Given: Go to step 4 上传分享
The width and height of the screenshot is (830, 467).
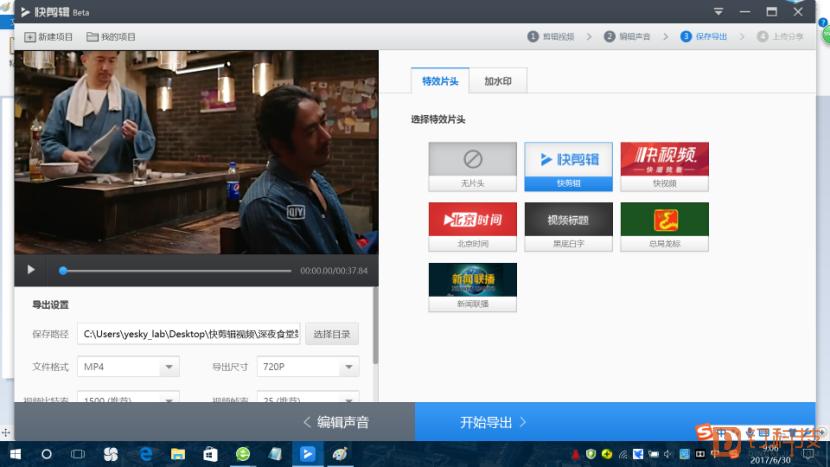Looking at the screenshot, I should [780, 37].
